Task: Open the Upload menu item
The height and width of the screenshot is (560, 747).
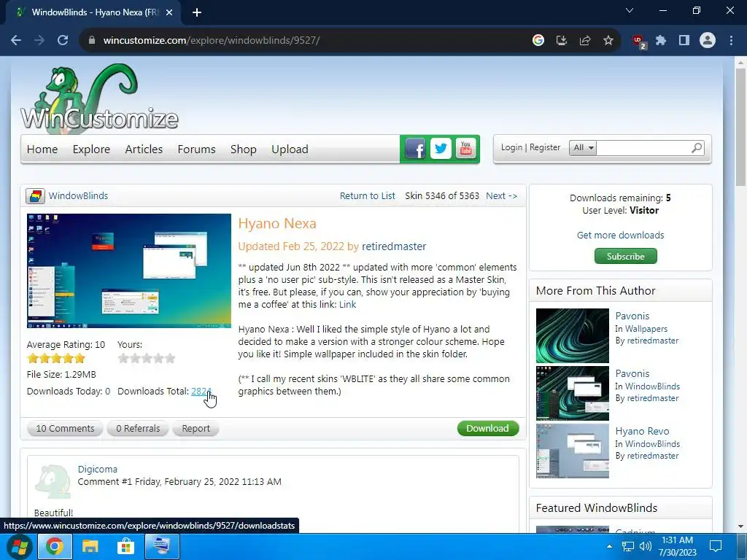Action: click(290, 149)
